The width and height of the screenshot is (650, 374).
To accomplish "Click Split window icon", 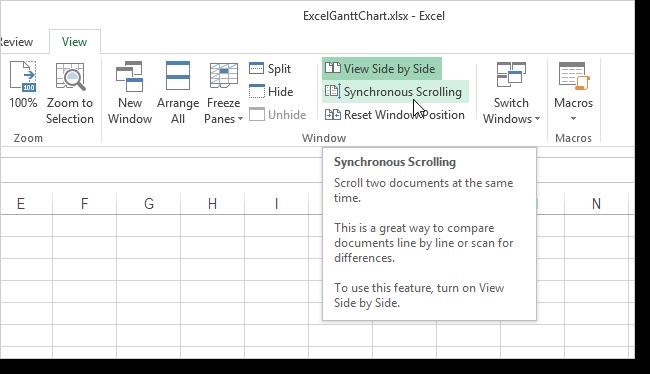I will click(x=256, y=68).
